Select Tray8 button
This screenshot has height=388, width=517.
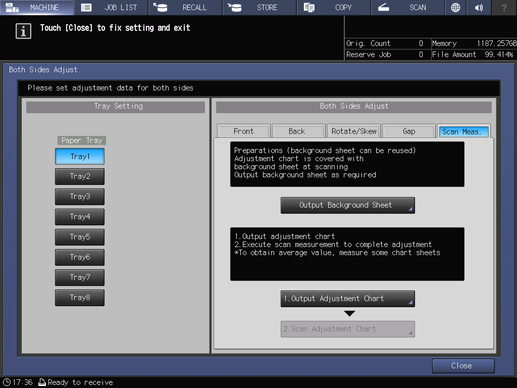(80, 298)
